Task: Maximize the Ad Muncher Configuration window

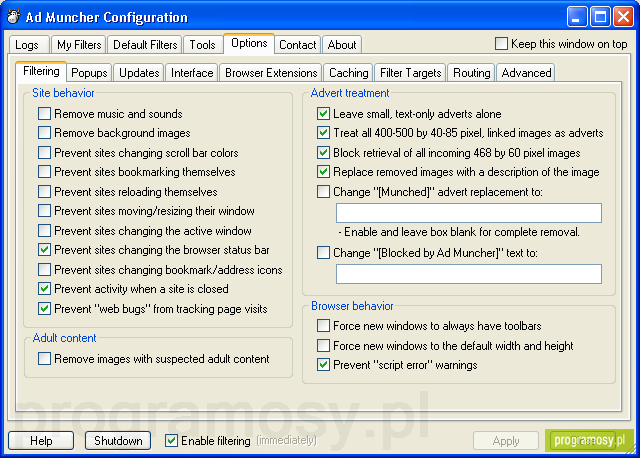Action: coord(600,17)
